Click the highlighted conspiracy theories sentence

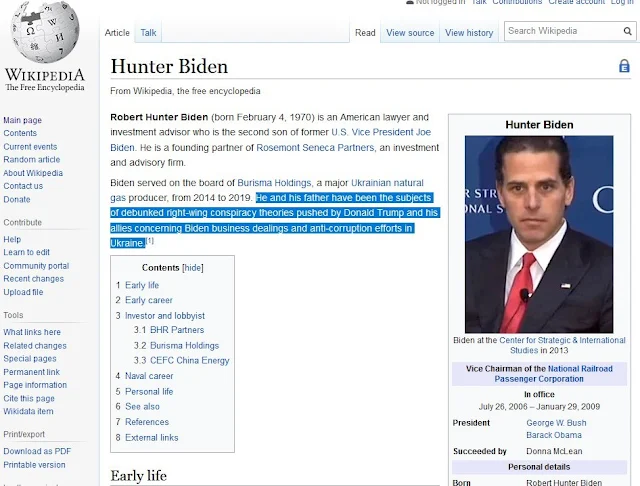[x=274, y=220]
